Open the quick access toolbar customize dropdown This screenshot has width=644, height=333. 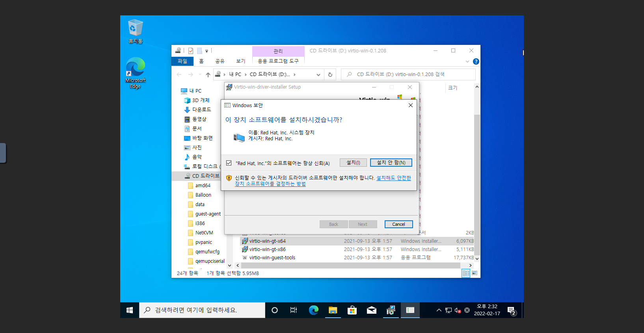coord(207,51)
